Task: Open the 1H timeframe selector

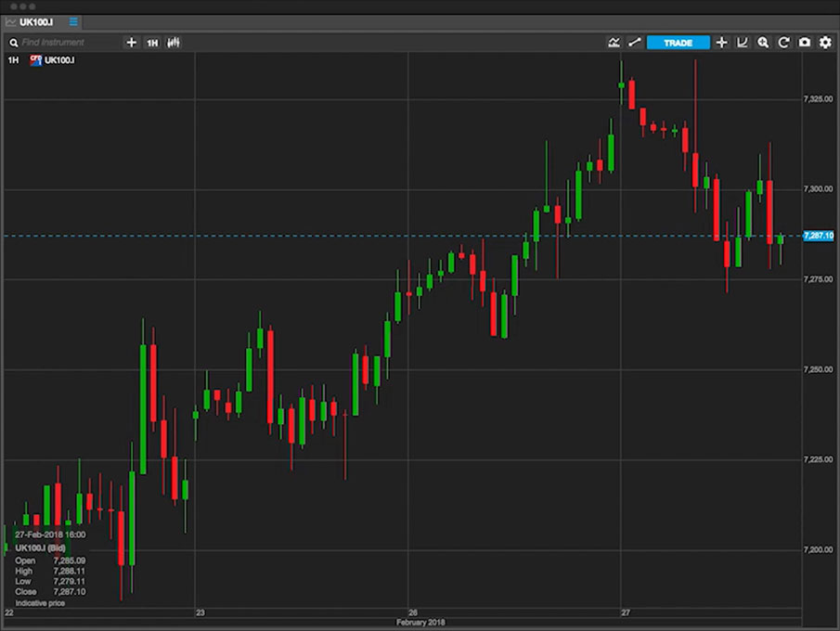Action: 151,42
